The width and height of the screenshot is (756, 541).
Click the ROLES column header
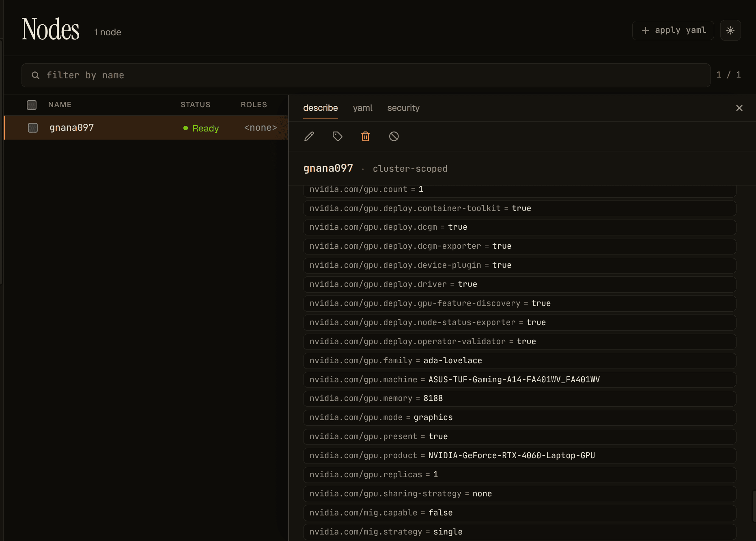pos(254,105)
